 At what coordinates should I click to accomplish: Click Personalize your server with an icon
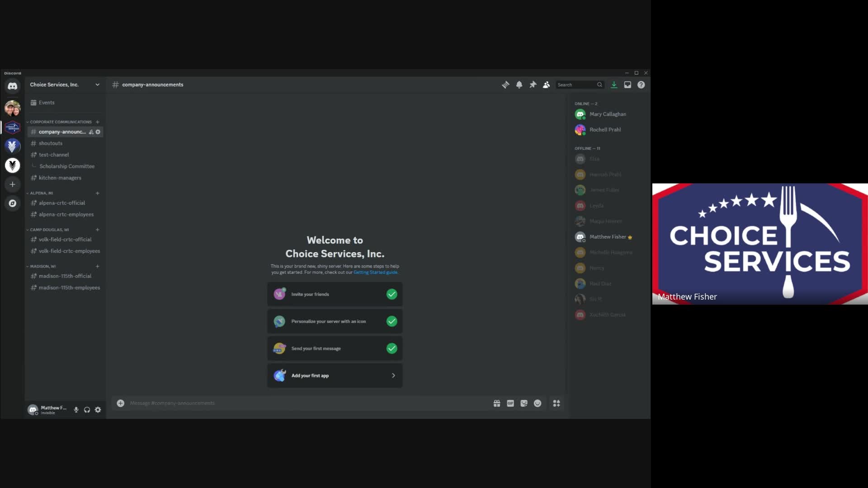click(x=335, y=321)
